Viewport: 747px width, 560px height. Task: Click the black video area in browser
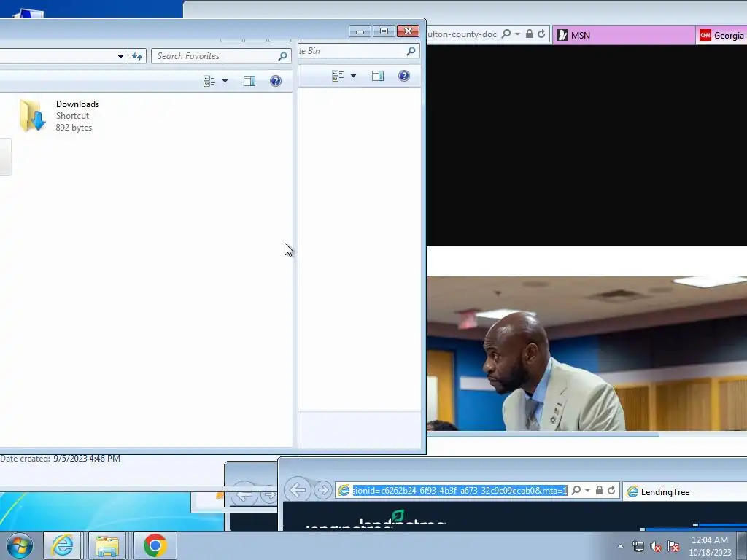[x=587, y=145]
